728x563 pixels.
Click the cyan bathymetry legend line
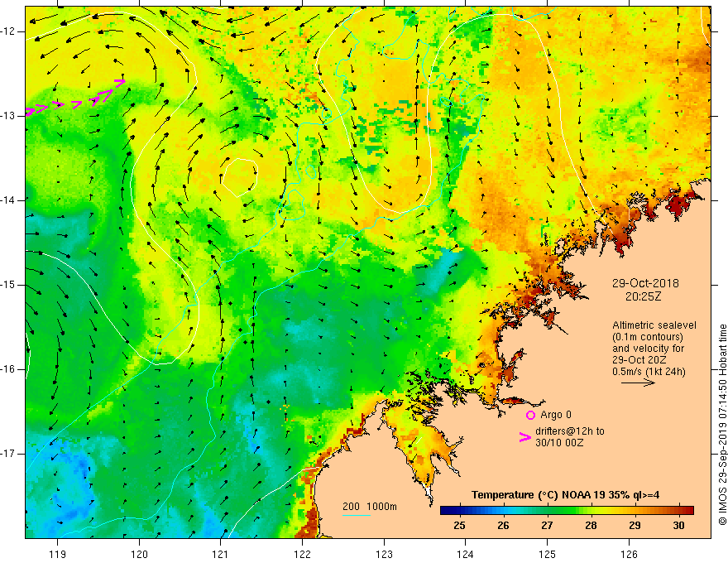tap(356, 516)
